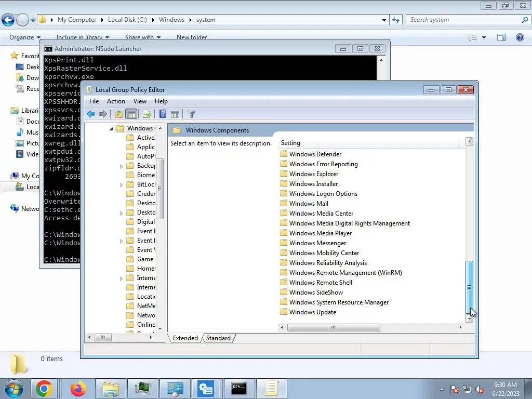Select Windows Media Player folder
The width and height of the screenshot is (532, 399).
[316, 233]
